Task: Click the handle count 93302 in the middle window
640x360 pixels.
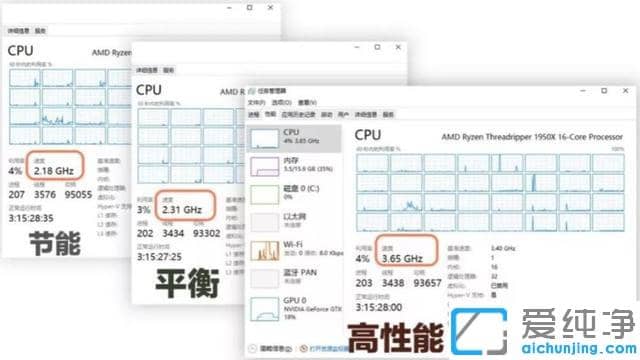Action: pyautogui.click(x=207, y=233)
